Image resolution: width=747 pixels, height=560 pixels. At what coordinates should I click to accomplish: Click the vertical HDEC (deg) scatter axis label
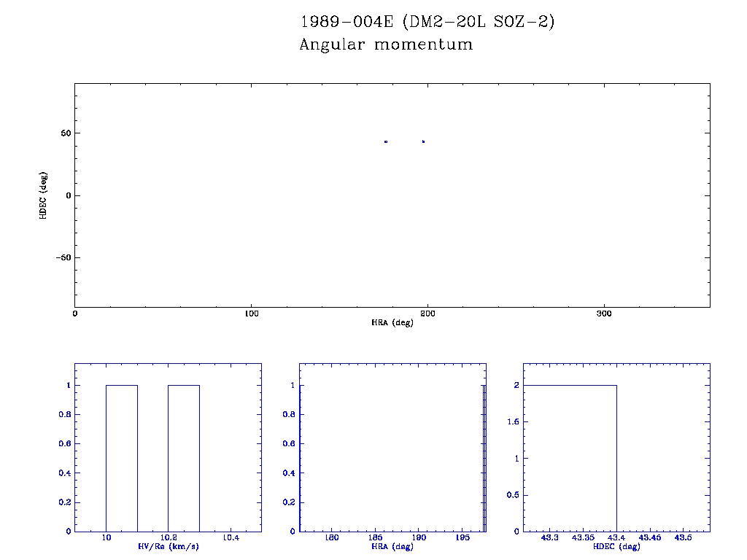[44, 195]
